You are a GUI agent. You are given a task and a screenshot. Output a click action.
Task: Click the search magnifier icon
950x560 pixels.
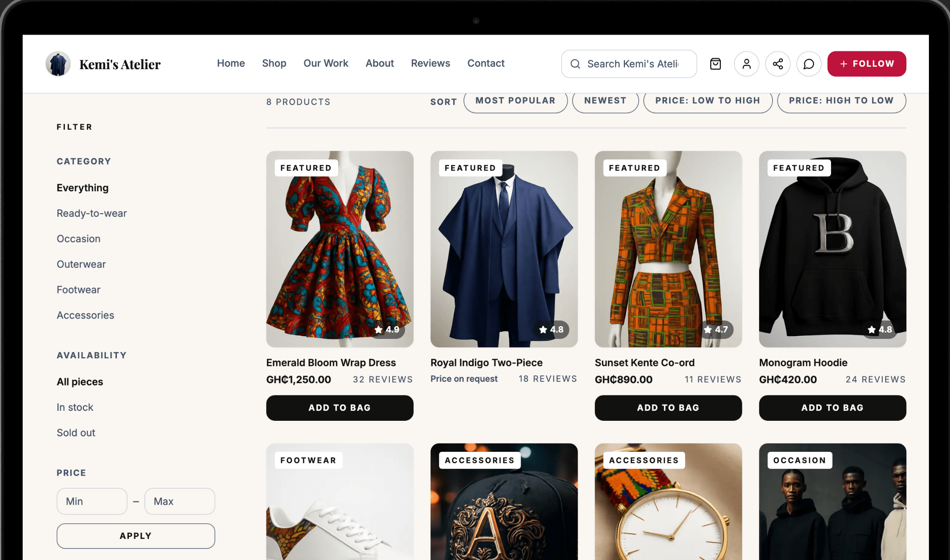coord(575,64)
